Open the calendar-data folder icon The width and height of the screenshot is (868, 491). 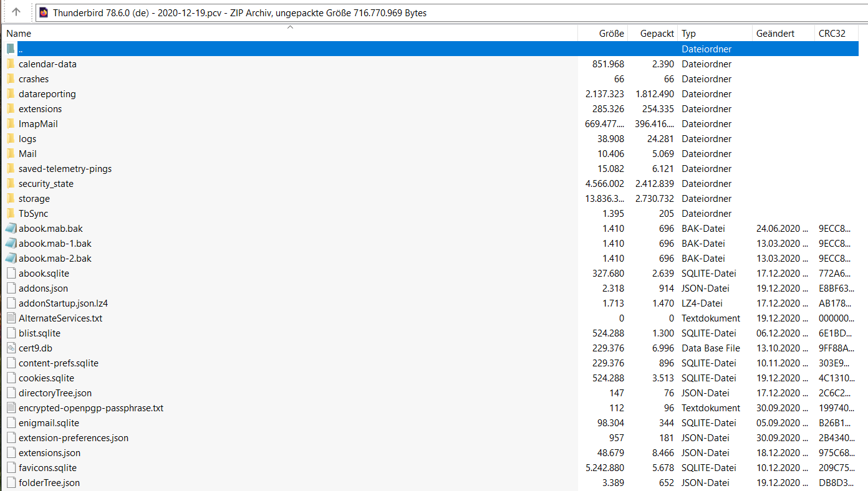coord(11,64)
